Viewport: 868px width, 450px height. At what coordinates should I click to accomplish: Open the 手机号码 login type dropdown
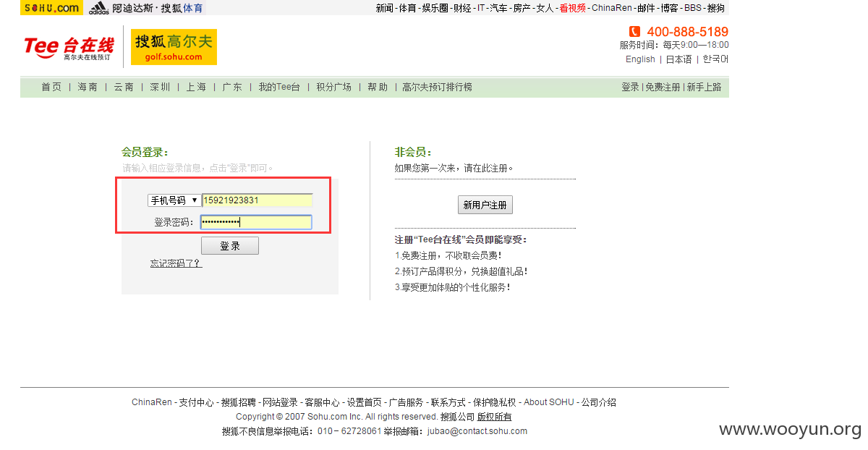tap(174, 200)
